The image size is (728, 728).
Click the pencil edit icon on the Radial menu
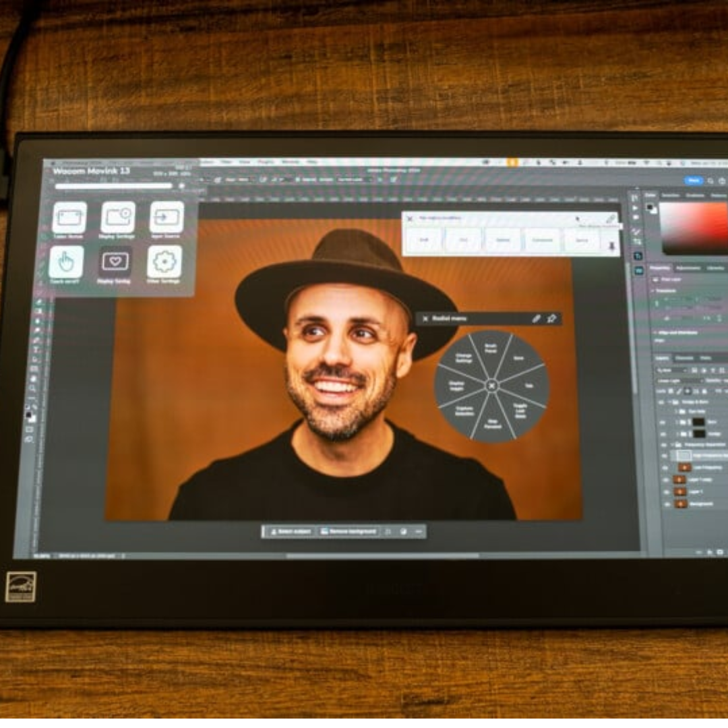pyautogui.click(x=537, y=319)
